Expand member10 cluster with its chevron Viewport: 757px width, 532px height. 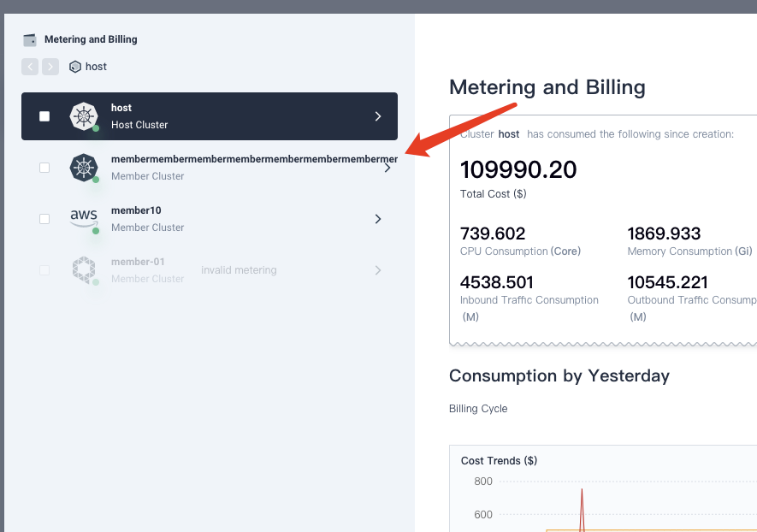(x=378, y=219)
